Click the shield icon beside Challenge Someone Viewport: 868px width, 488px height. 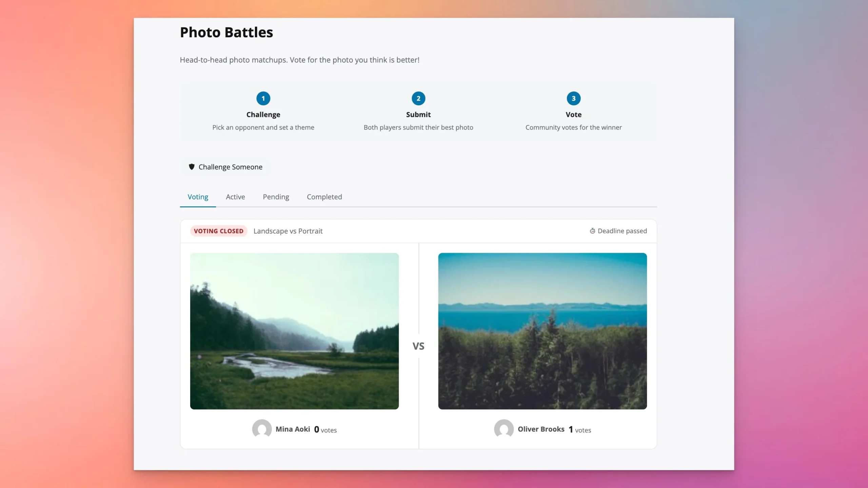[x=192, y=167]
